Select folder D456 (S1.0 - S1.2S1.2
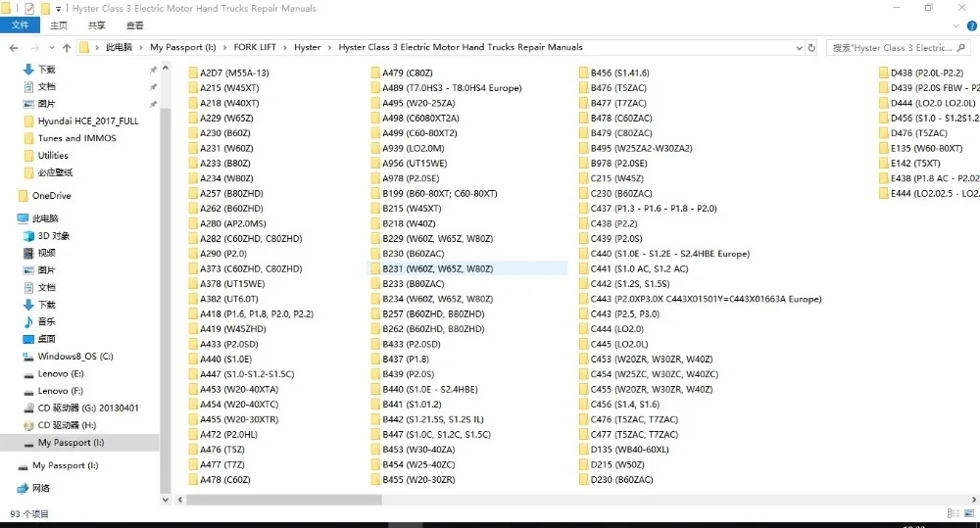Screen dimensions: 980x528 [929, 119]
